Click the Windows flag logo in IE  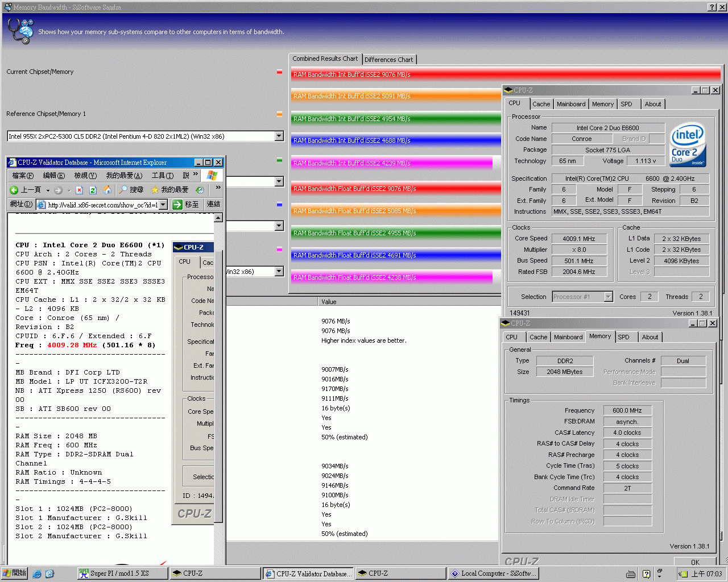click(212, 176)
